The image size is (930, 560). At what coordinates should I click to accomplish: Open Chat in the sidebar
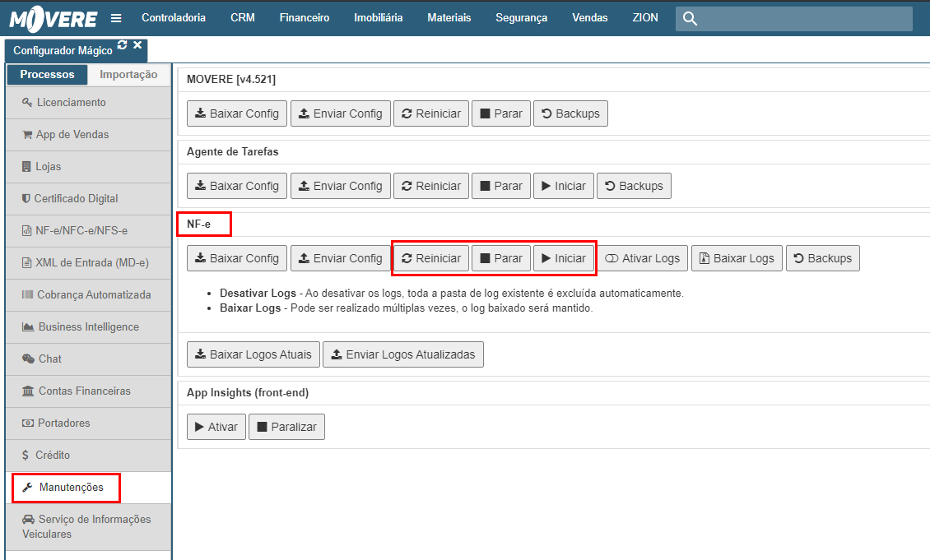point(88,359)
